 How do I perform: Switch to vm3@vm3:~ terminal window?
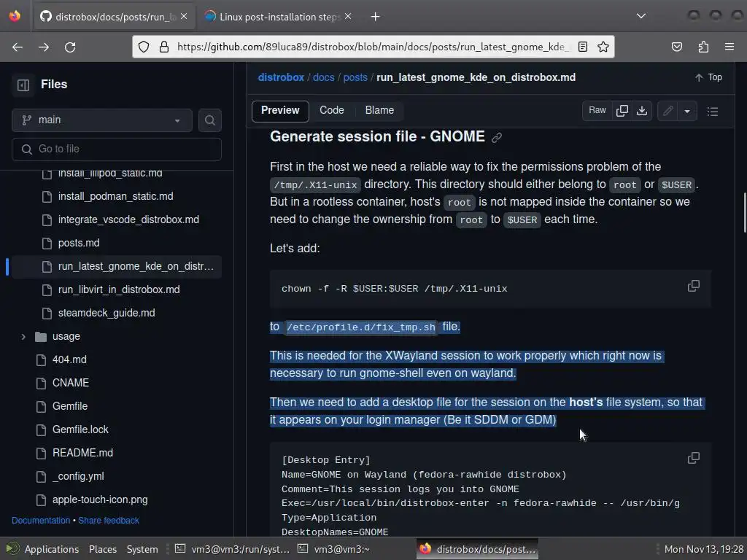[x=333, y=549]
